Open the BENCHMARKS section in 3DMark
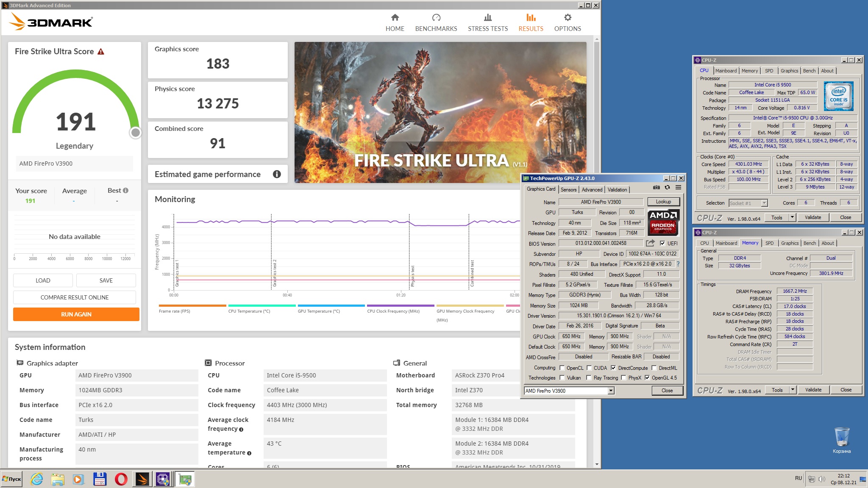The image size is (868, 488). 436,23
